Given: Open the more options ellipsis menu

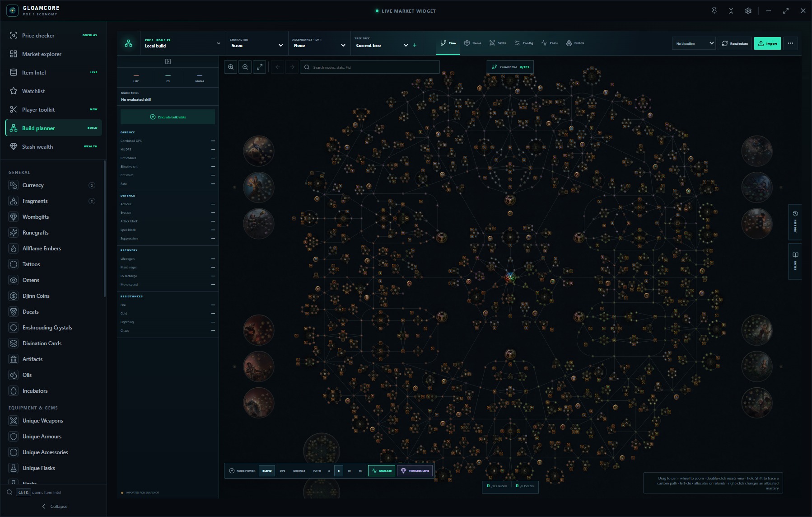Looking at the screenshot, I should coord(790,43).
